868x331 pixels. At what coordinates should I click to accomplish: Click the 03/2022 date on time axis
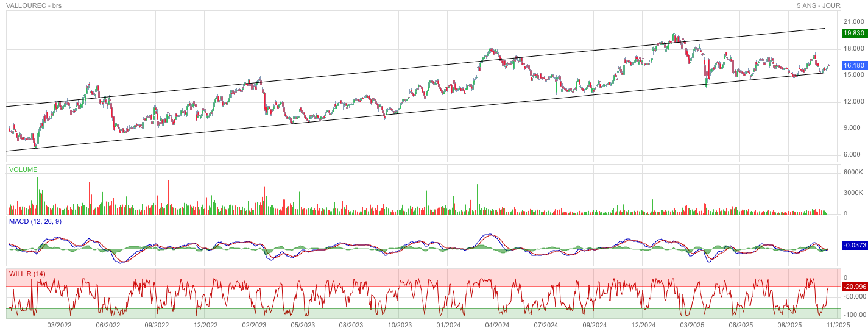point(59,325)
